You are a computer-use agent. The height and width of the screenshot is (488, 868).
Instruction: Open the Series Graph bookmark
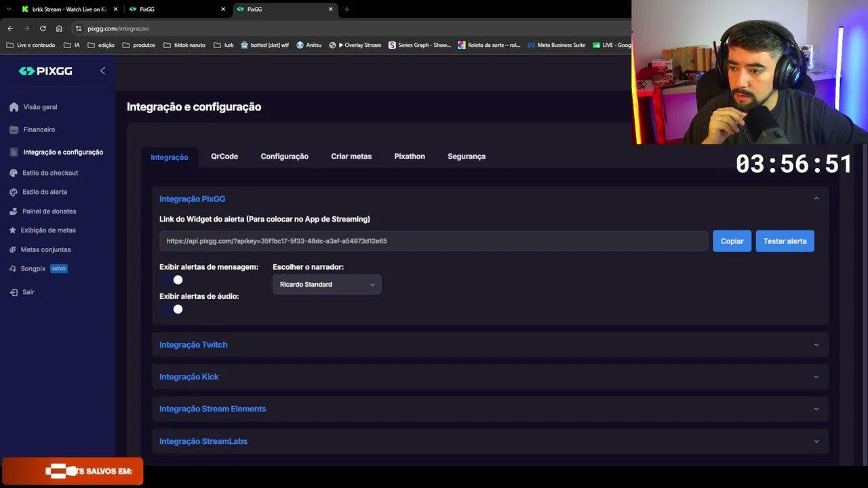coord(419,45)
